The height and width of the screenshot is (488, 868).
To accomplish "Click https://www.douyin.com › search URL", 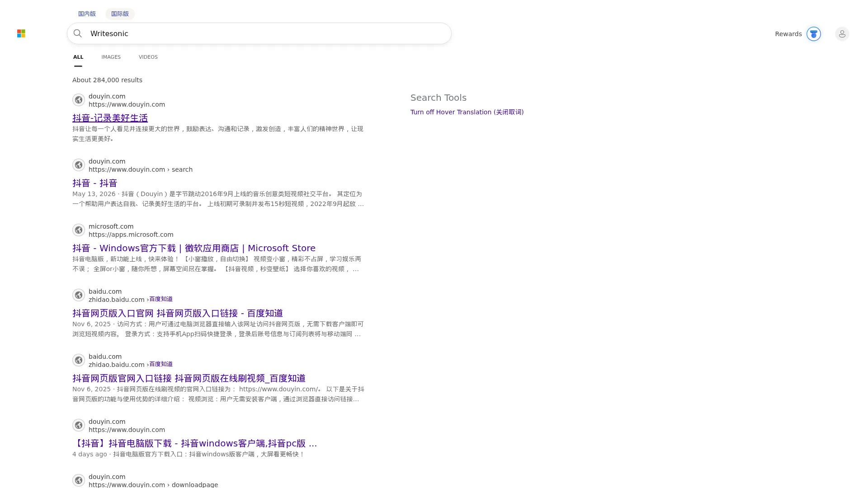I will pyautogui.click(x=141, y=169).
